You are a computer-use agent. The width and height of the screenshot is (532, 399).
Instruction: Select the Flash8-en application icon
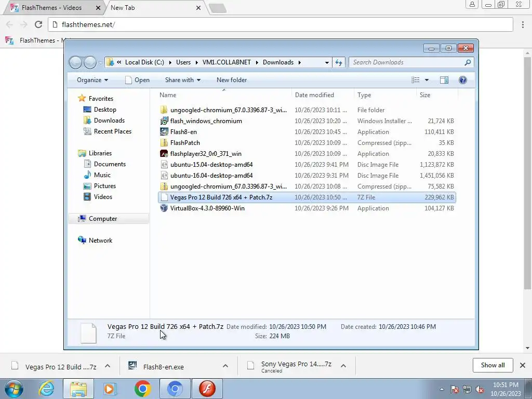[x=164, y=131]
